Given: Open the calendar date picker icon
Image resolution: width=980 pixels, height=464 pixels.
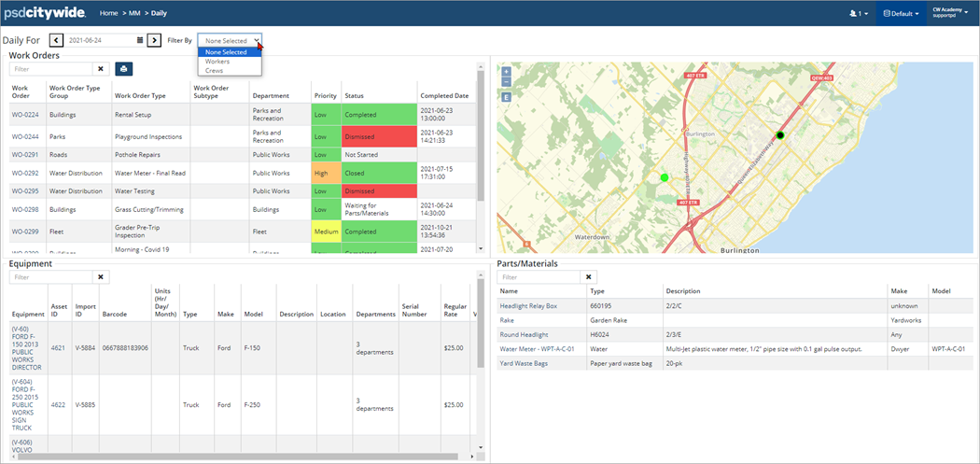Looking at the screenshot, I should pyautogui.click(x=140, y=41).
